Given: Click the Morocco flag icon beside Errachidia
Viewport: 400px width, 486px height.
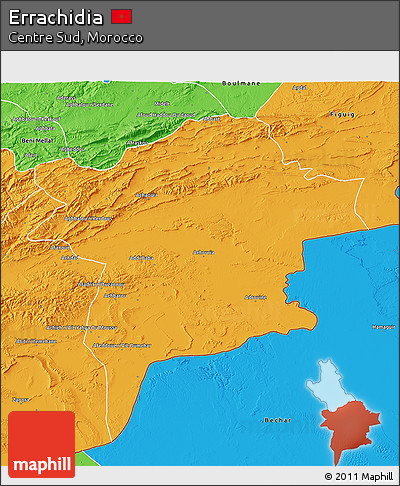Looking at the screenshot, I should [122, 17].
